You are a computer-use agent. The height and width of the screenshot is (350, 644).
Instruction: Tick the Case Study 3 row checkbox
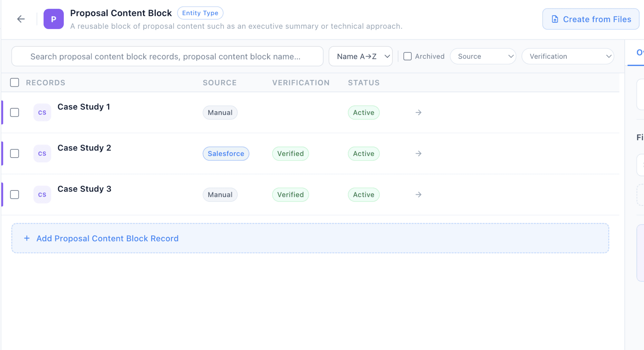point(14,195)
